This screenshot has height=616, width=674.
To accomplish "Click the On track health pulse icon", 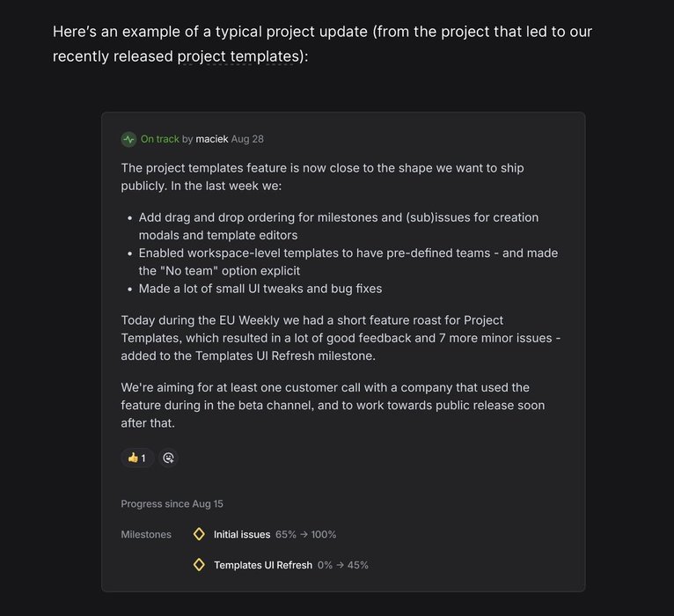I will tap(128, 139).
